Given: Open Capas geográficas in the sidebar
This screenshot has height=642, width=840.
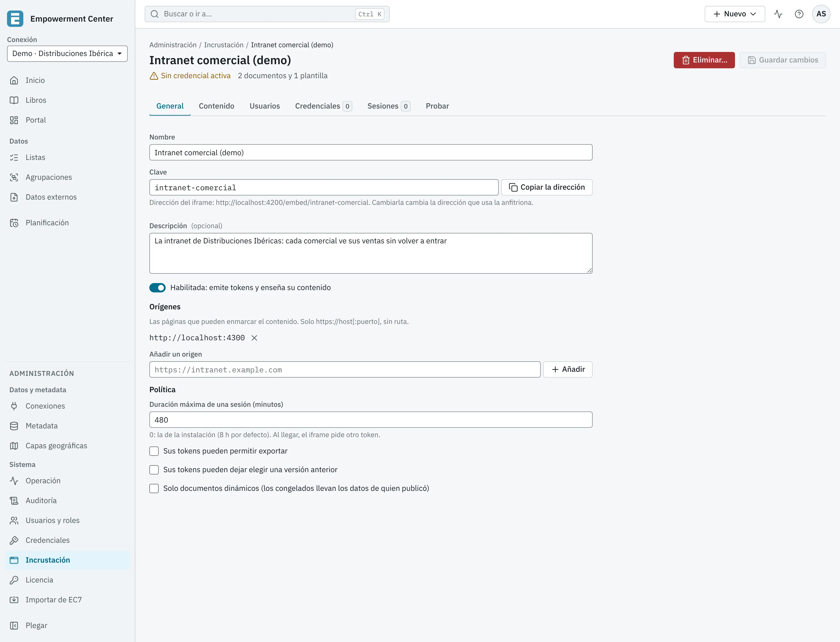Looking at the screenshot, I should coord(67,446).
